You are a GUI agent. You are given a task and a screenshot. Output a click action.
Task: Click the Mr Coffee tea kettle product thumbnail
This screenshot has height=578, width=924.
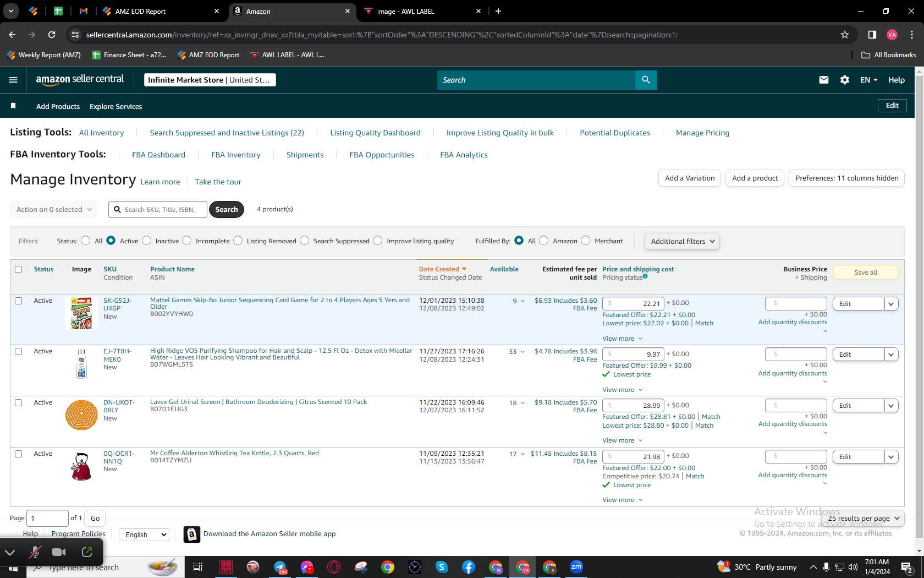81,466
